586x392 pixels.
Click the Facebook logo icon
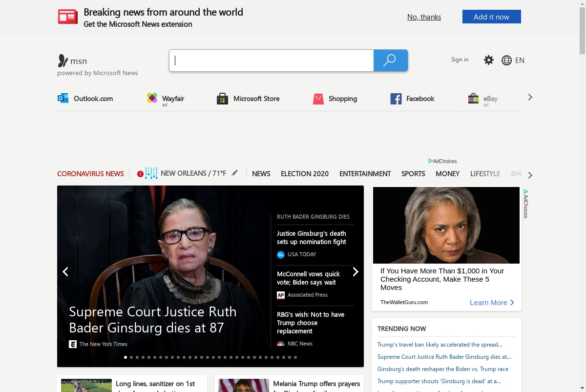click(396, 99)
